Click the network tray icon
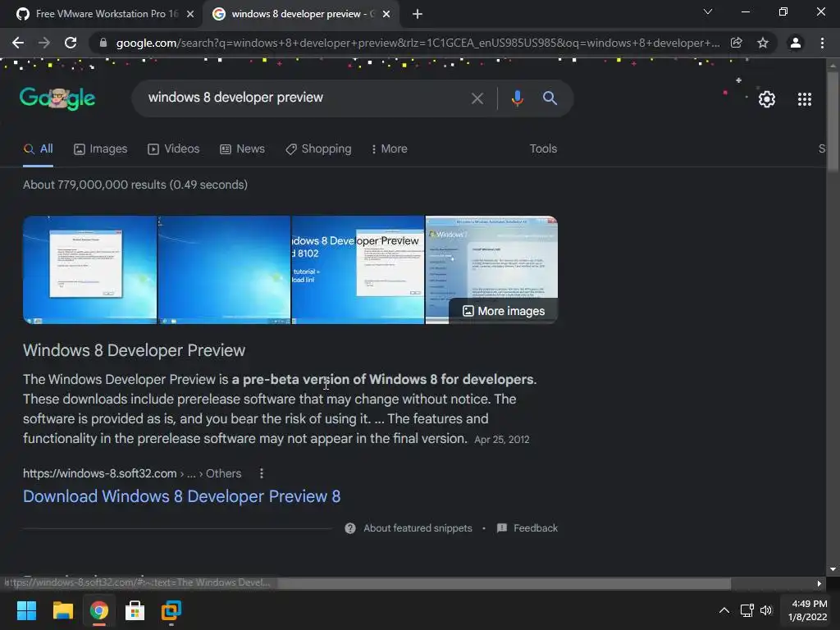 point(746,610)
